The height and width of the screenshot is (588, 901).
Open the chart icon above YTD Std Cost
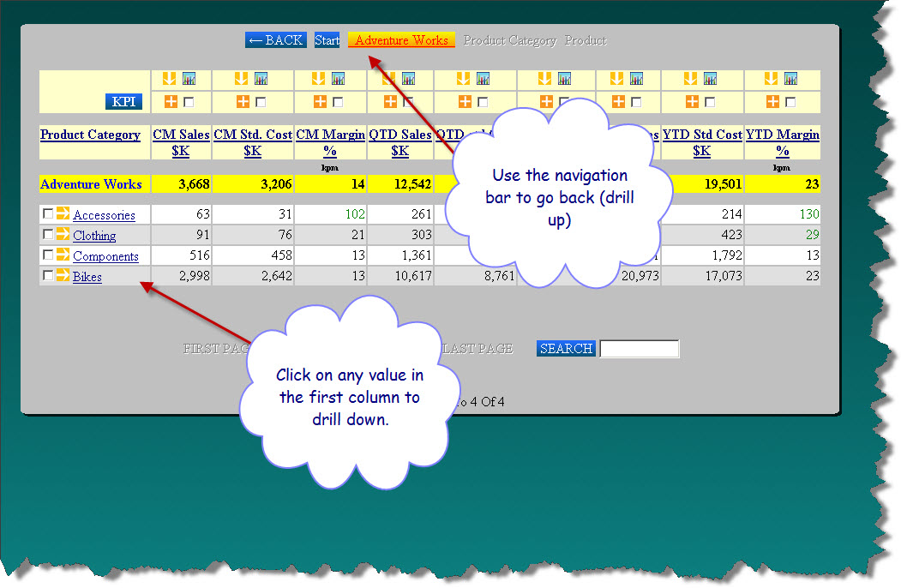[x=710, y=78]
